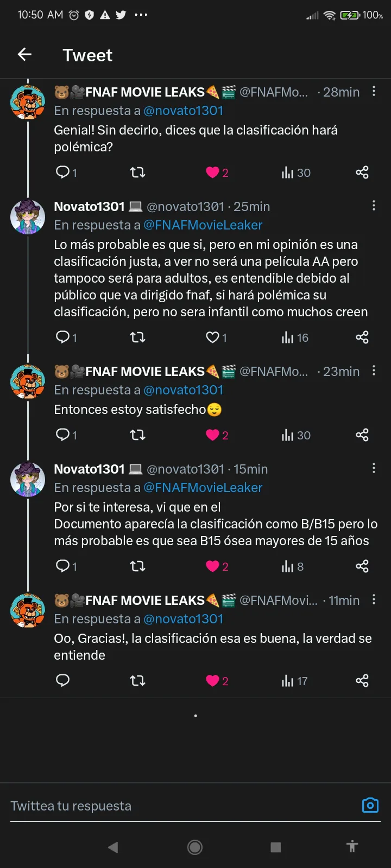Image resolution: width=391 pixels, height=868 pixels.
Task: Retweet the 11min FNAF MOVIE LEAKS tweet
Action: point(137,680)
